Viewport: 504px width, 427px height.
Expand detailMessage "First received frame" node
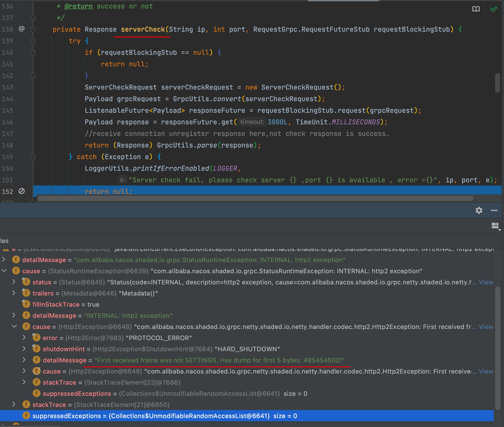pos(24,360)
